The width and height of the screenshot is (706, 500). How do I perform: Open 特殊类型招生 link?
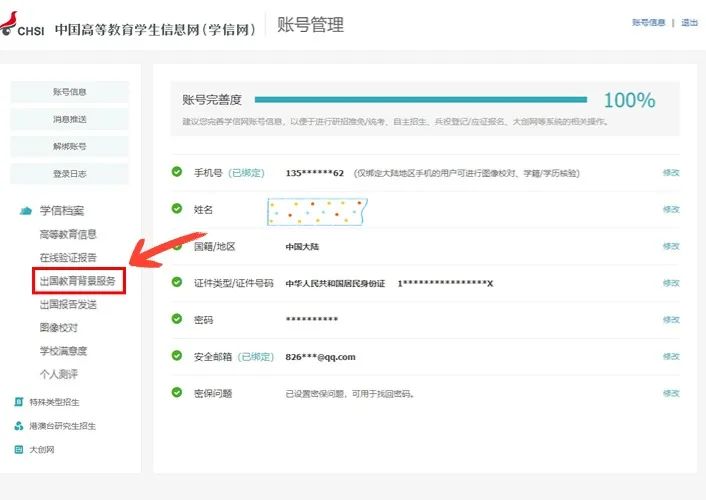coord(54,402)
